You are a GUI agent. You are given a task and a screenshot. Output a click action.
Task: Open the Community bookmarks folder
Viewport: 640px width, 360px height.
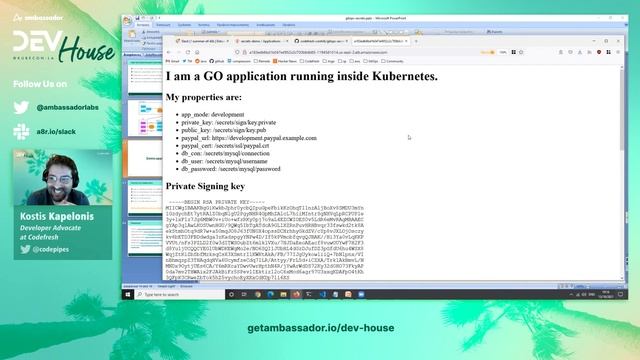coord(392,61)
